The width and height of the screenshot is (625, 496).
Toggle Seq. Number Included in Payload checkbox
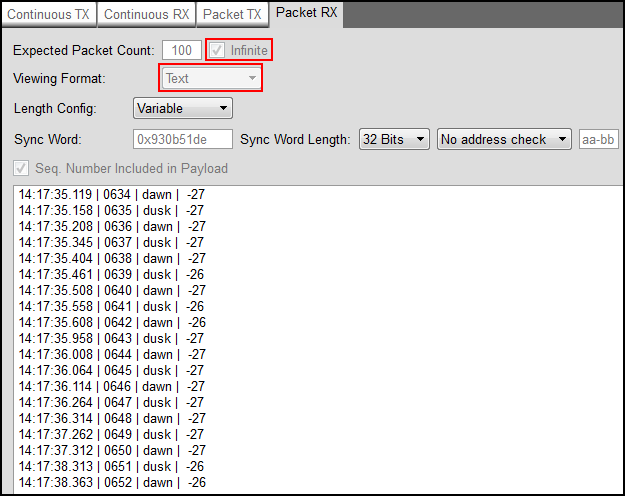[21, 169]
